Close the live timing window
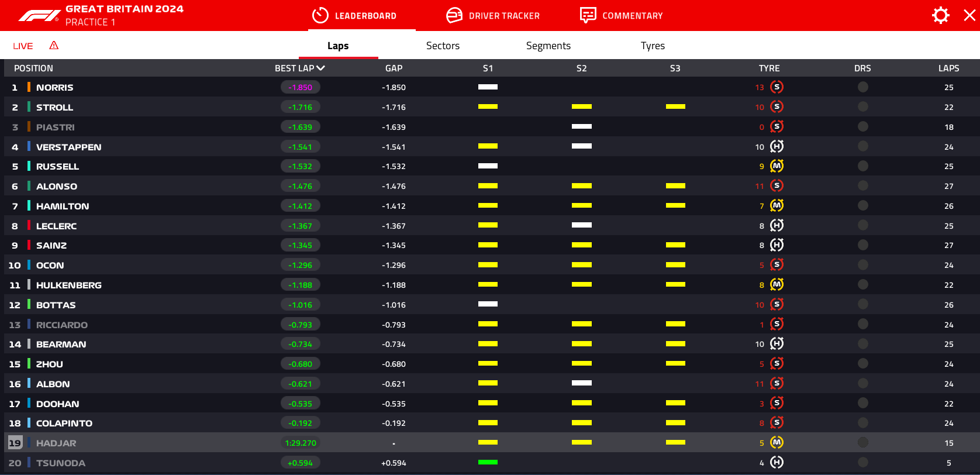980x475 pixels. (969, 15)
